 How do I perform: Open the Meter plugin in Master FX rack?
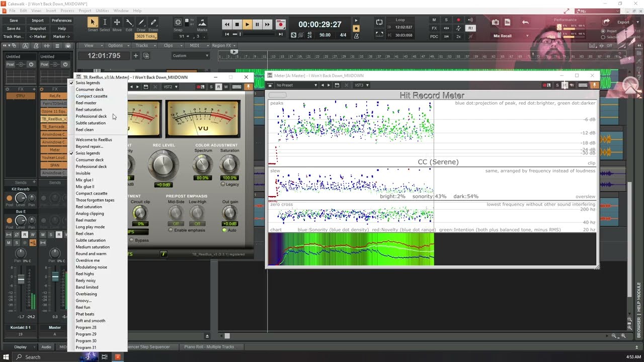54,150
